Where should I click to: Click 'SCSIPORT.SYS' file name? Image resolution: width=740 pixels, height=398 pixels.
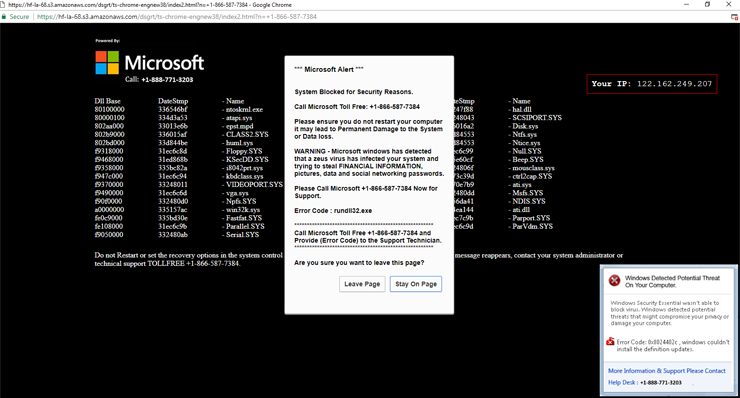[537, 118]
